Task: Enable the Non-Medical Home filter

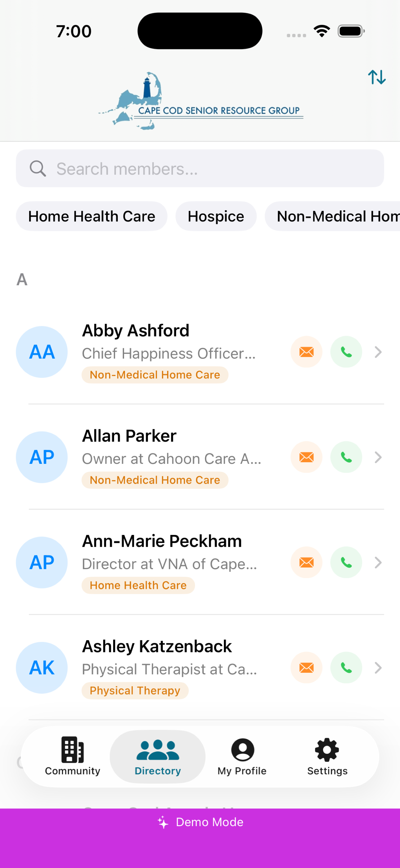Action: [x=337, y=216]
